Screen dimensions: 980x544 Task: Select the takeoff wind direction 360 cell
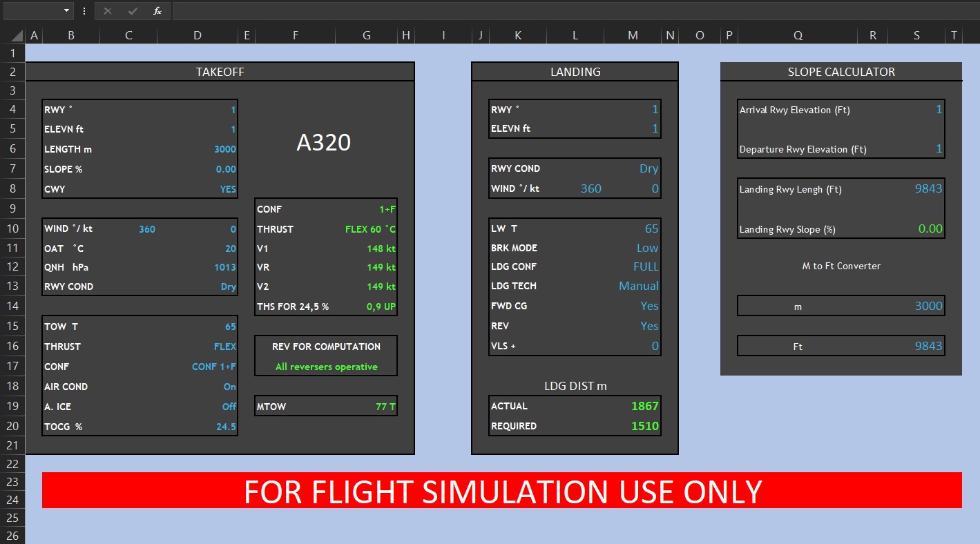[x=147, y=229]
